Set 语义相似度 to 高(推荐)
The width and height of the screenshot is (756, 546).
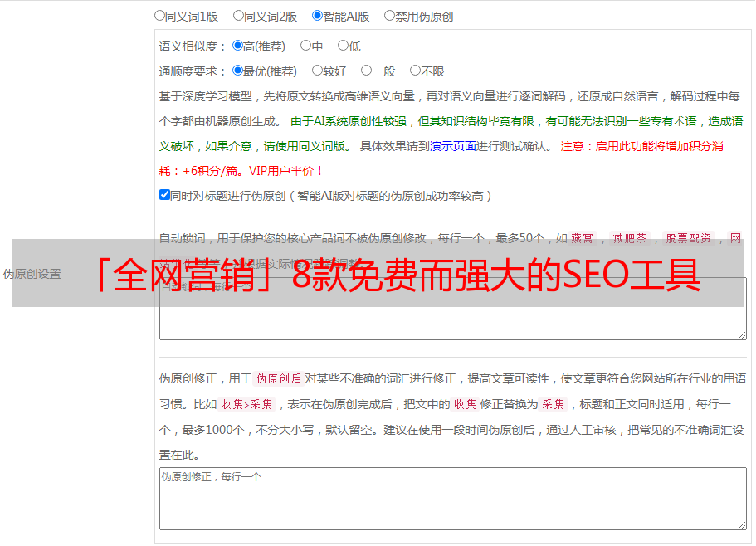237,46
